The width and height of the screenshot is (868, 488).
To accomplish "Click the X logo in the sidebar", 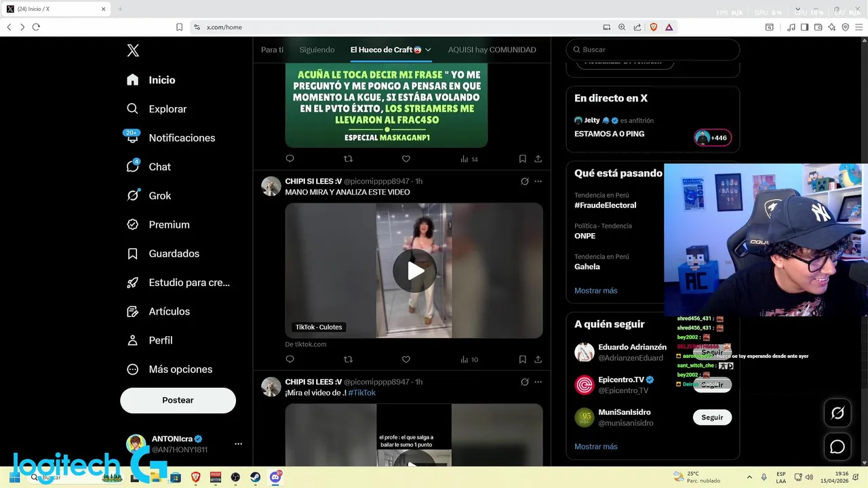I will tap(133, 50).
